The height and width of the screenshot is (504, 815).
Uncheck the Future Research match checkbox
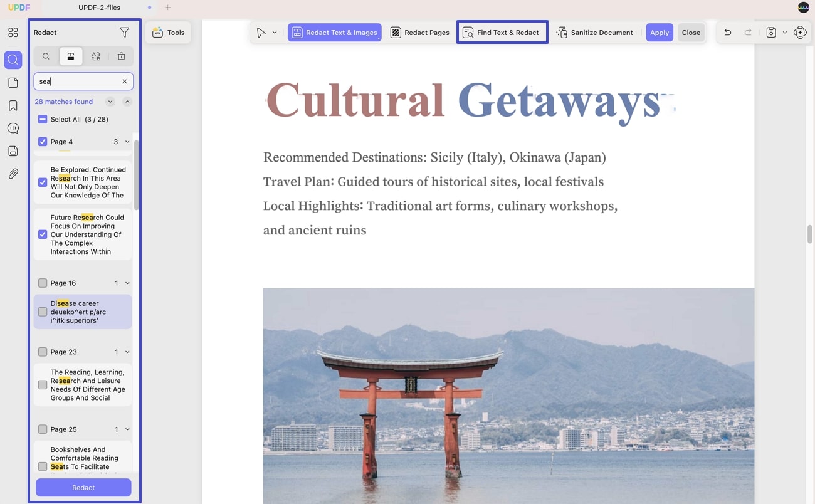pos(43,234)
